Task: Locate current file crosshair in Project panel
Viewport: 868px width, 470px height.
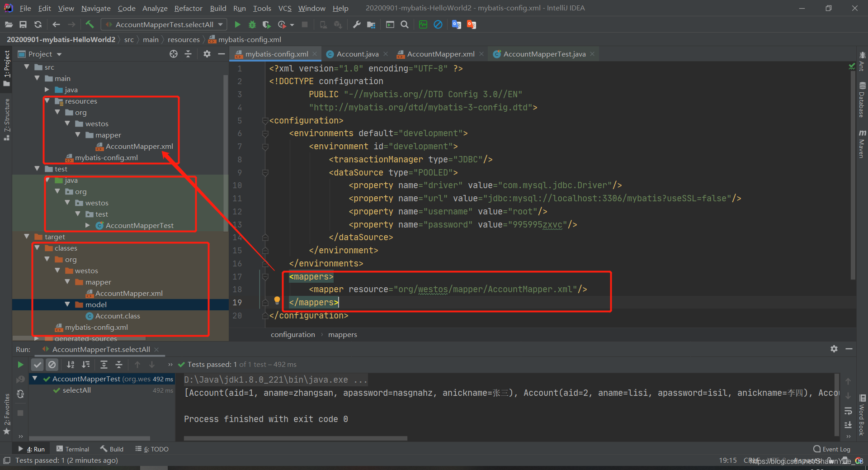Action: coord(174,54)
